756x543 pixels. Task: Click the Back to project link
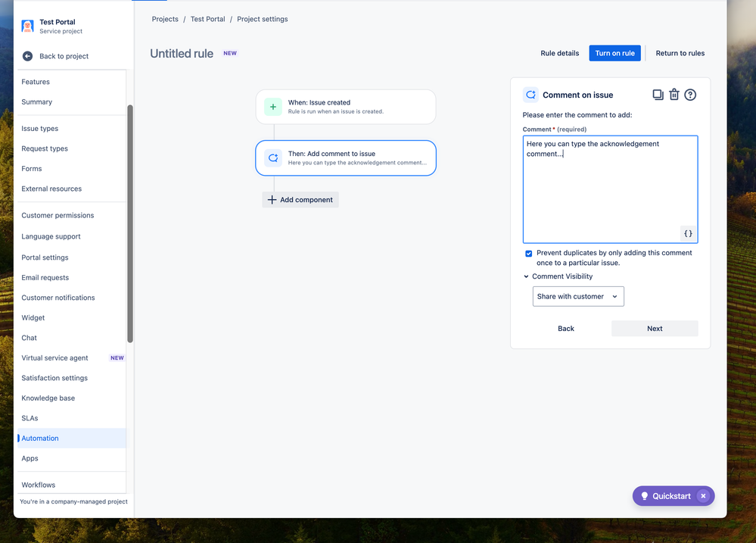(64, 56)
